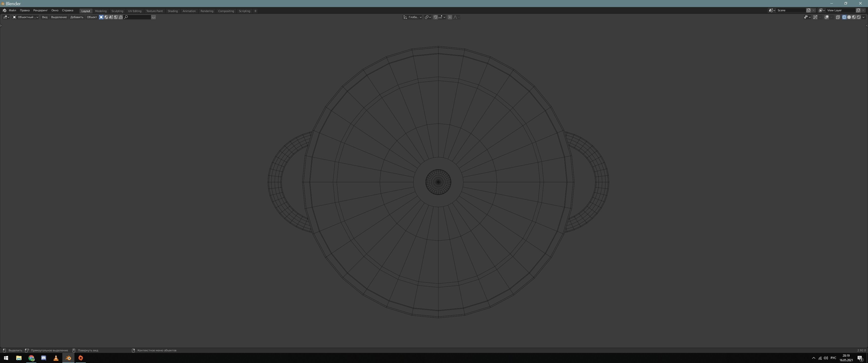
Task: Open Blender from the Windows taskbar
Action: [68, 358]
